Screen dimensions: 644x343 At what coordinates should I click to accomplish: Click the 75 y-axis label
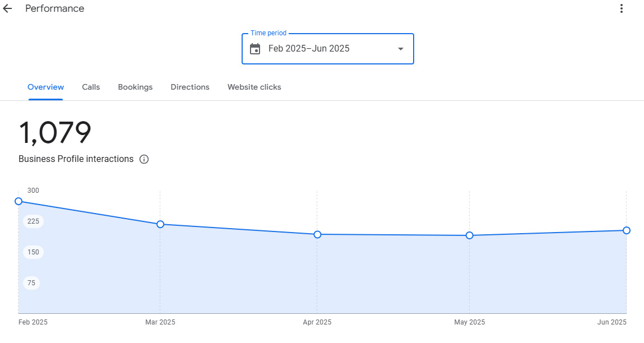pyautogui.click(x=31, y=283)
